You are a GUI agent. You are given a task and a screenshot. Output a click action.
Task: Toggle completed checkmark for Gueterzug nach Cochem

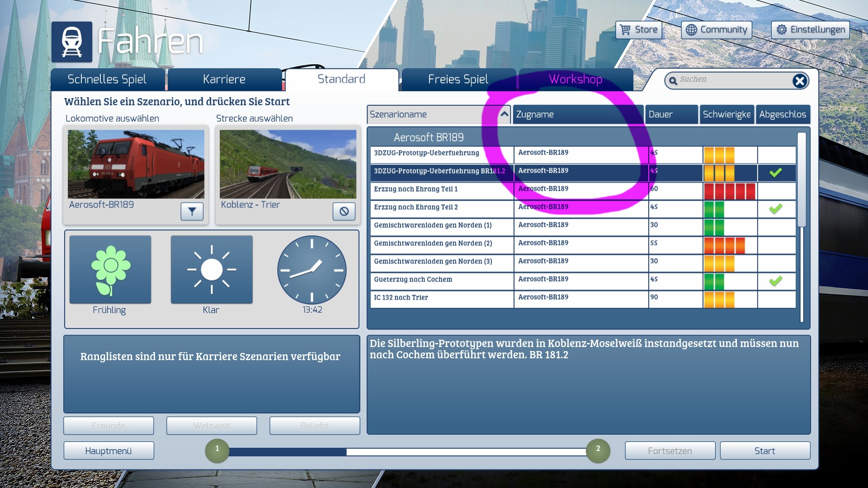click(776, 281)
